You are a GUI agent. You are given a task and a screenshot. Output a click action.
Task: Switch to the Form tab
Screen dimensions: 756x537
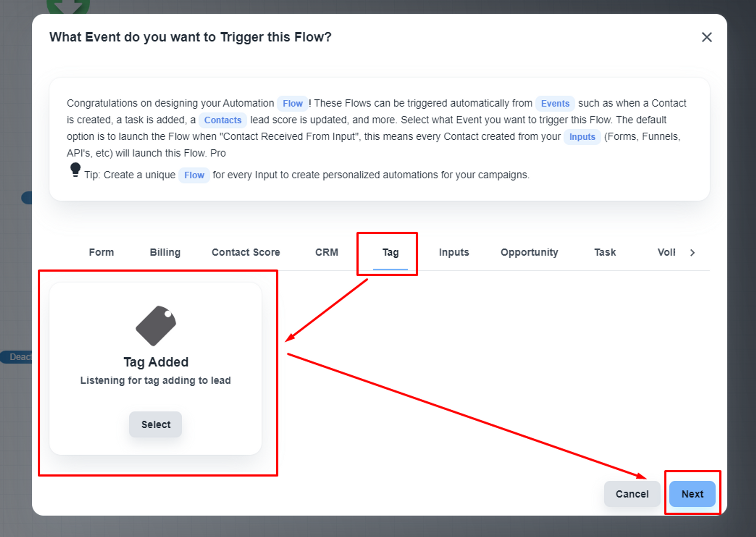pos(101,252)
